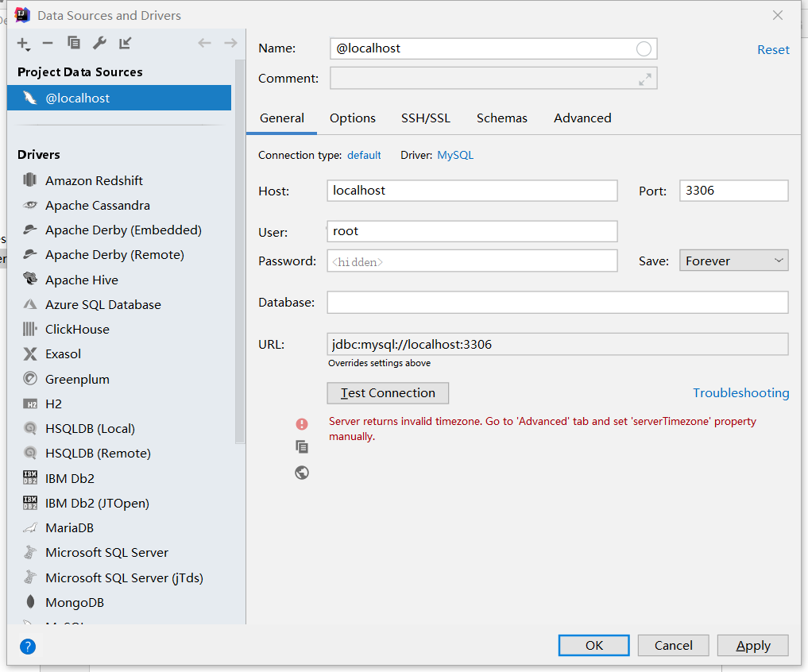Search error online via globe icon
Screen dimensions: 808x672
click(302, 473)
